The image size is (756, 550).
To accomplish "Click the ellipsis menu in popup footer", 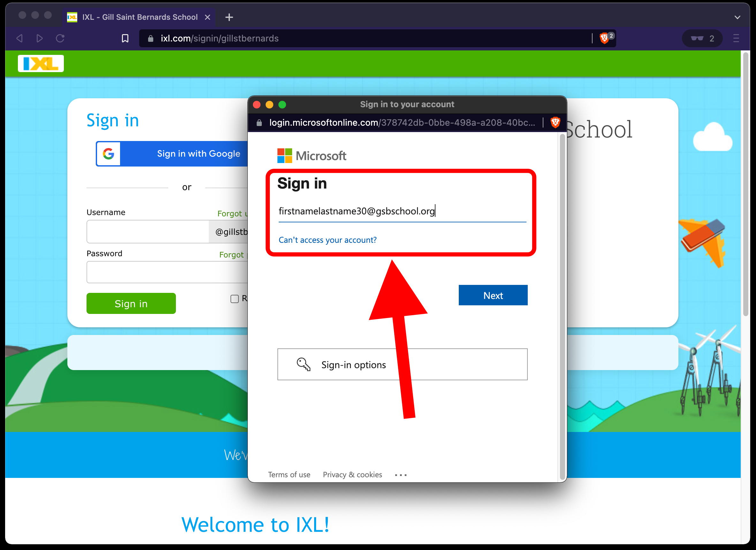I will (401, 474).
